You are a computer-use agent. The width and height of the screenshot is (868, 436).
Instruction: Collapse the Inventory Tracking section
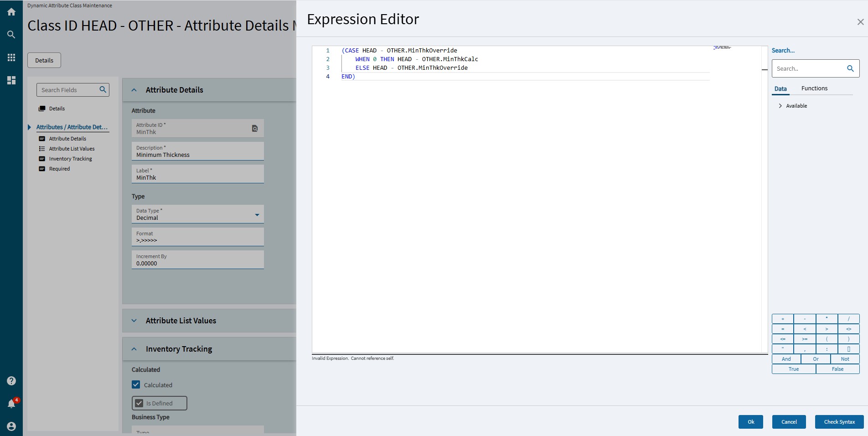[x=134, y=349]
